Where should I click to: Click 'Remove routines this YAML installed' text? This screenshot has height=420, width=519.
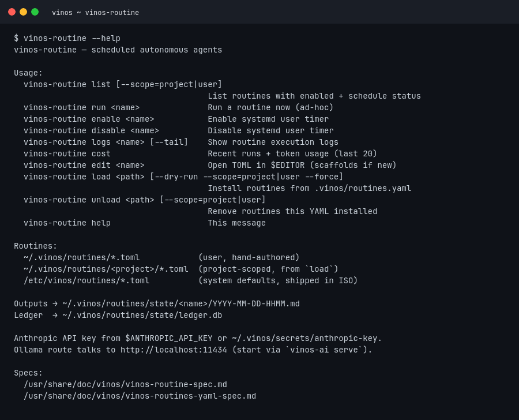coord(292,211)
